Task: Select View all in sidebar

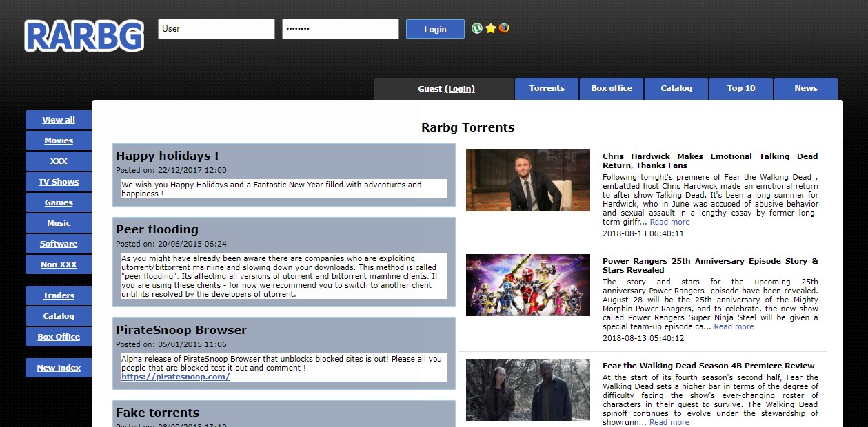Action: point(59,120)
